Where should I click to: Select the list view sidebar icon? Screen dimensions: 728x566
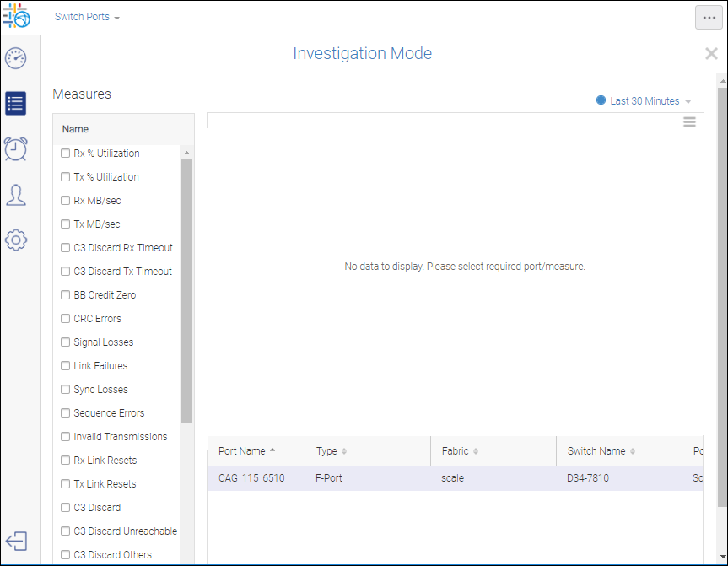click(16, 103)
